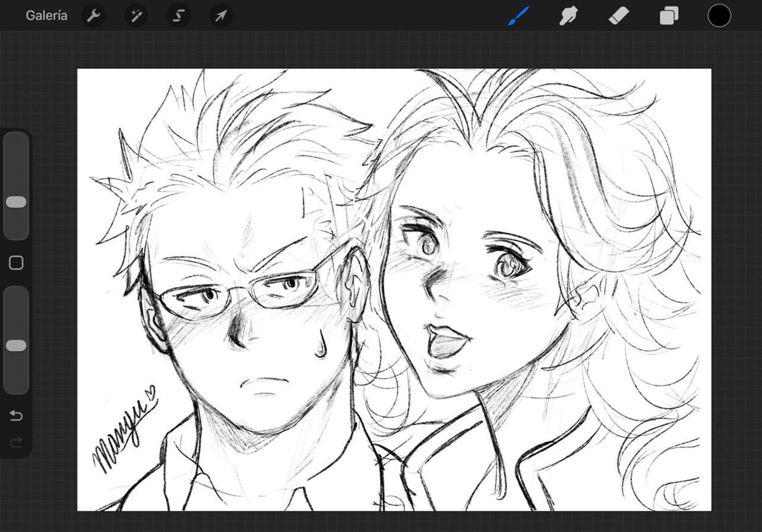Select the Eraser tool
Image resolution: width=762 pixels, height=532 pixels.
coord(618,16)
